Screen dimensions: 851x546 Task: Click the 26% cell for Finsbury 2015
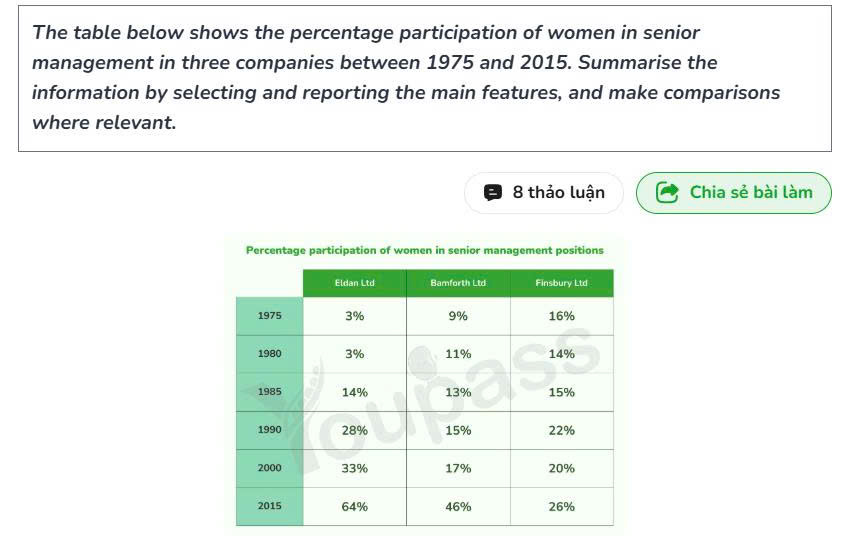click(562, 506)
